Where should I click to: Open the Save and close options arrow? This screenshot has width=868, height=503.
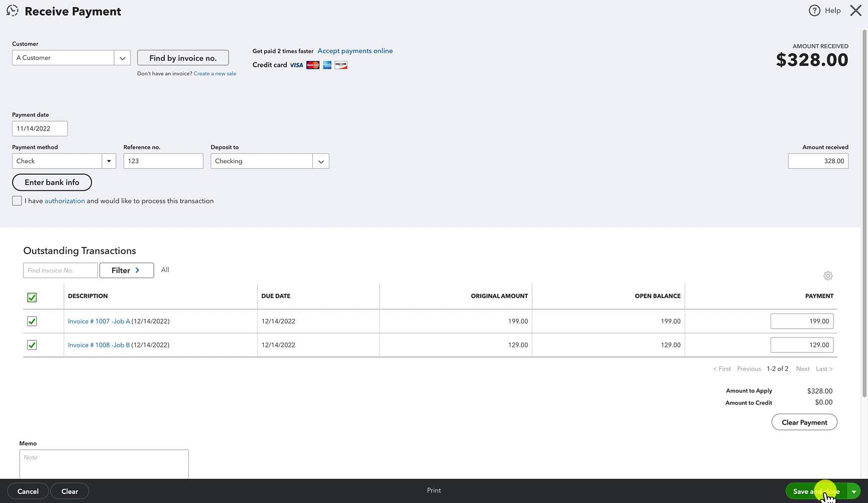(x=853, y=491)
